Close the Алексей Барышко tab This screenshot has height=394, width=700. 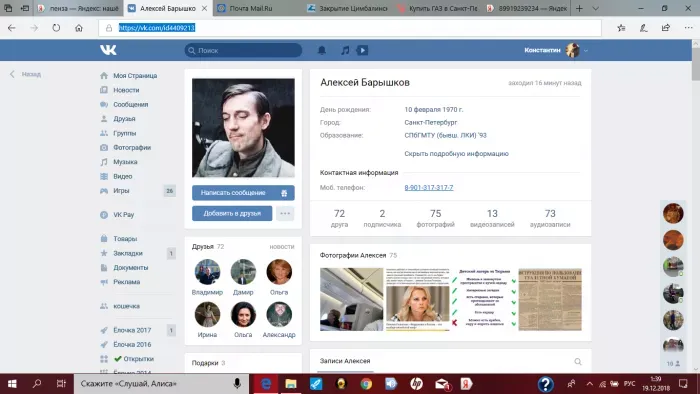pos(204,8)
